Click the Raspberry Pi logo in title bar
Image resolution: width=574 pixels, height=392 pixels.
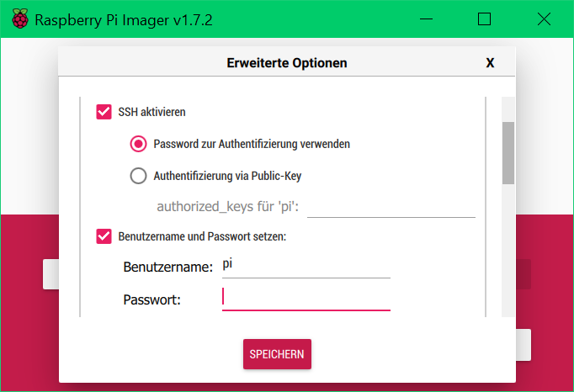click(x=20, y=19)
